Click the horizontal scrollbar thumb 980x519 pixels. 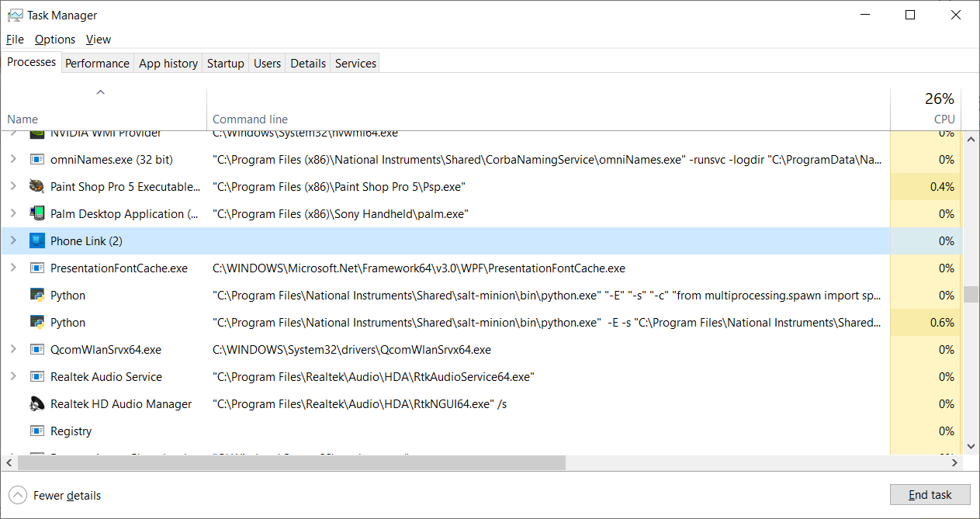point(292,462)
